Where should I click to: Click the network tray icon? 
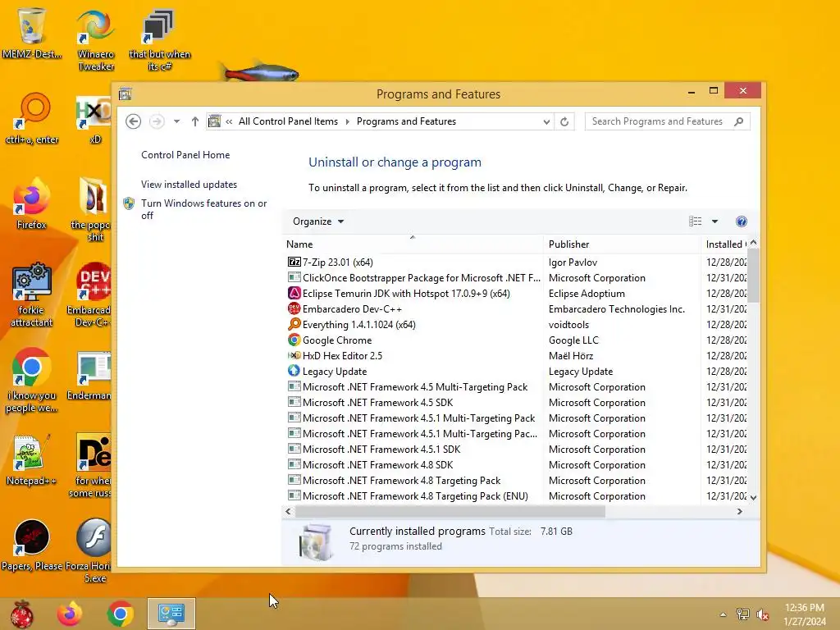[x=743, y=614]
